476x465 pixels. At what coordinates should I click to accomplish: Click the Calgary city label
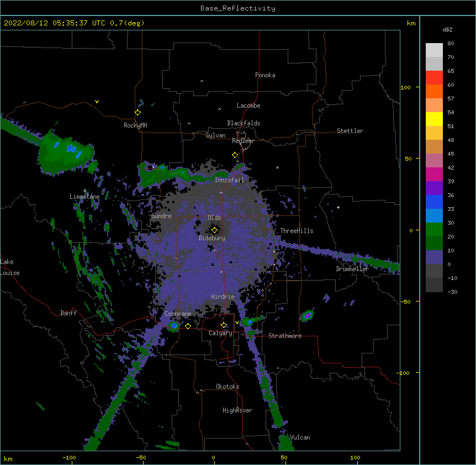[220, 333]
